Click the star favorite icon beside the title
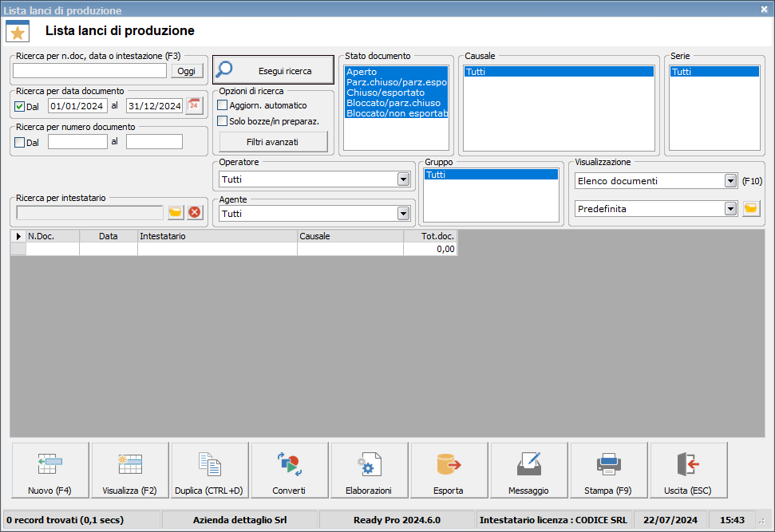The width and height of the screenshot is (775, 532). tap(18, 31)
